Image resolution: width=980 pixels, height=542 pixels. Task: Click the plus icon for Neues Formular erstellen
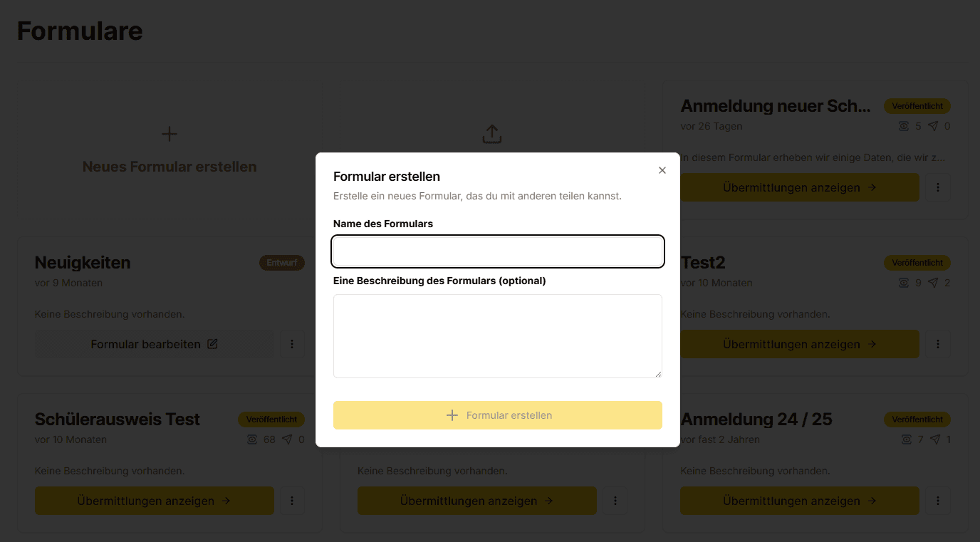pyautogui.click(x=169, y=133)
